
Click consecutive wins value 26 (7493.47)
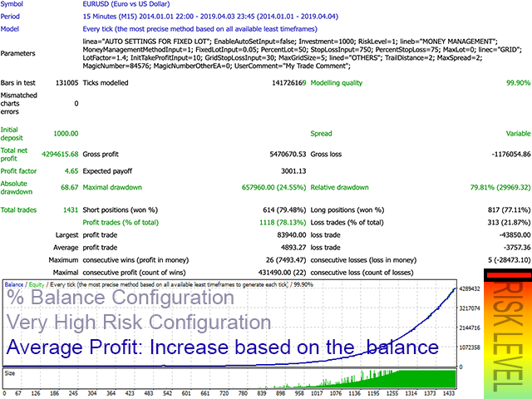pyautogui.click(x=286, y=260)
